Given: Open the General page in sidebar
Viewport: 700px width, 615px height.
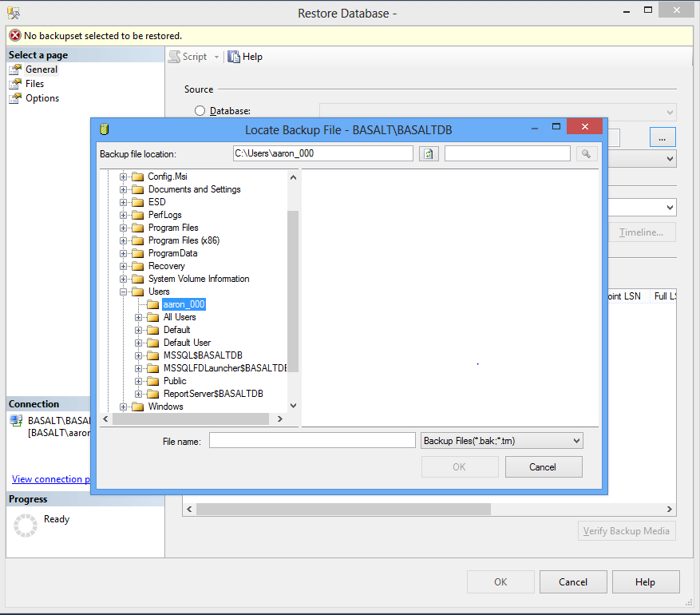Looking at the screenshot, I should click(41, 69).
